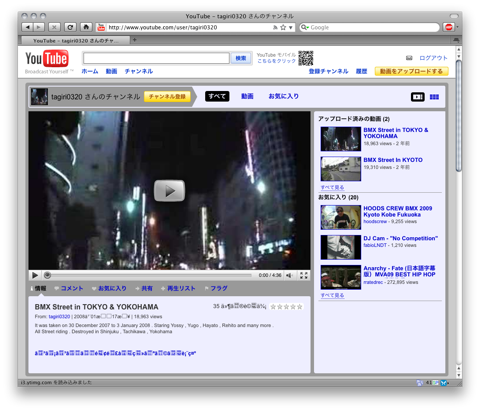This screenshot has height=411, width=480.
Task: Open DJ Cam "No Competition" title link
Action: tap(401, 238)
